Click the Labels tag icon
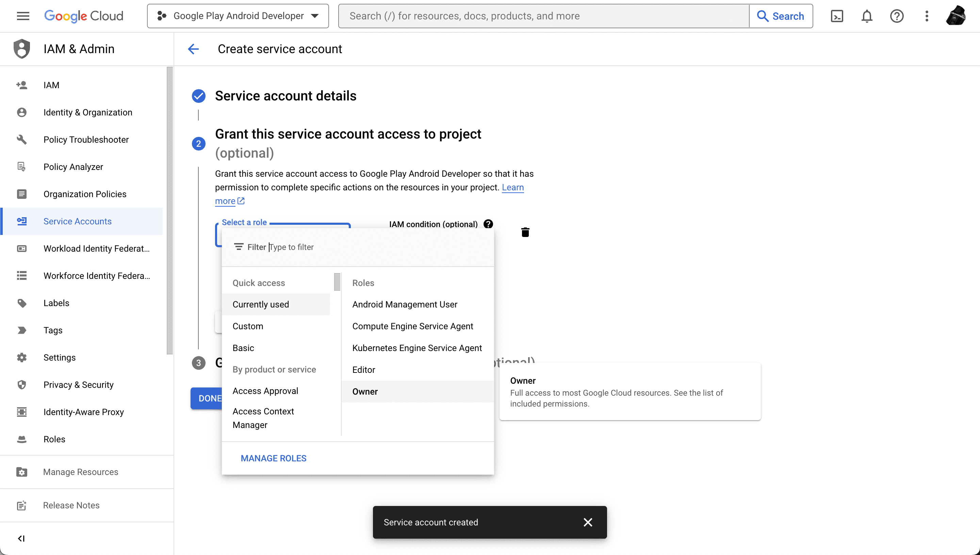The width and height of the screenshot is (980, 555). [21, 303]
